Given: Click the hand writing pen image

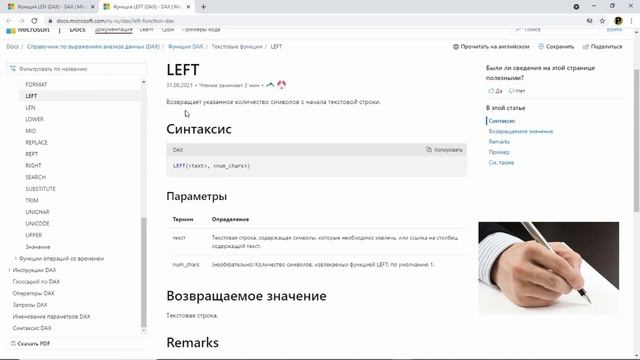Looking at the screenshot, I should pyautogui.click(x=549, y=268).
